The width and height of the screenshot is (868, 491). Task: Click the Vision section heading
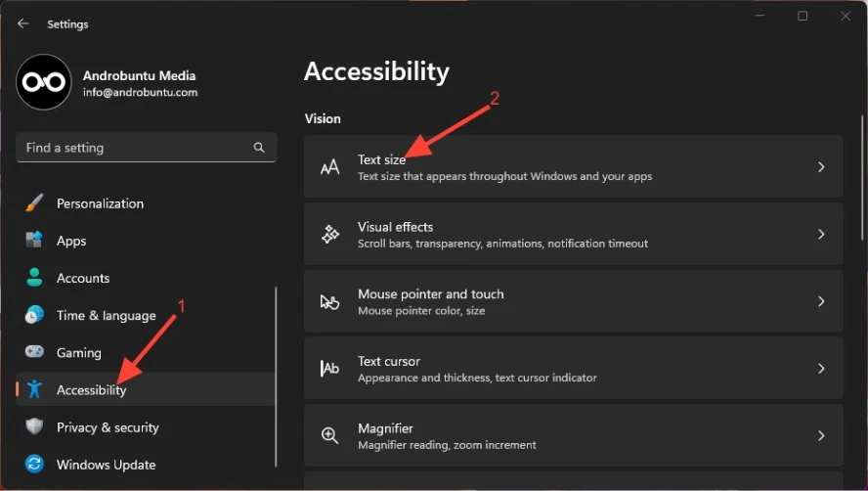pyautogui.click(x=323, y=118)
